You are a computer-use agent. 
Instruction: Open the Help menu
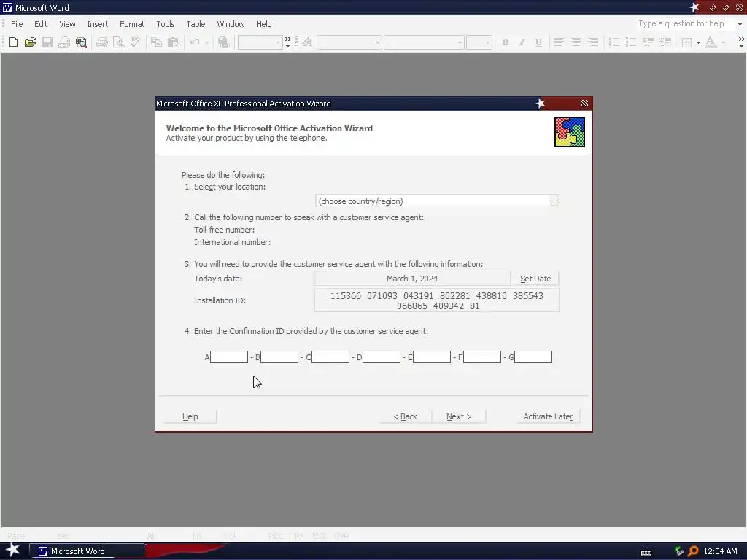(263, 24)
